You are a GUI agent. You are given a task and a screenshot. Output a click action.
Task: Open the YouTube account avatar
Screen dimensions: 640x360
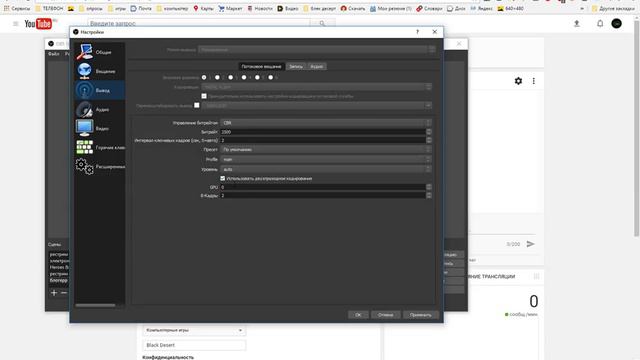click(x=616, y=24)
